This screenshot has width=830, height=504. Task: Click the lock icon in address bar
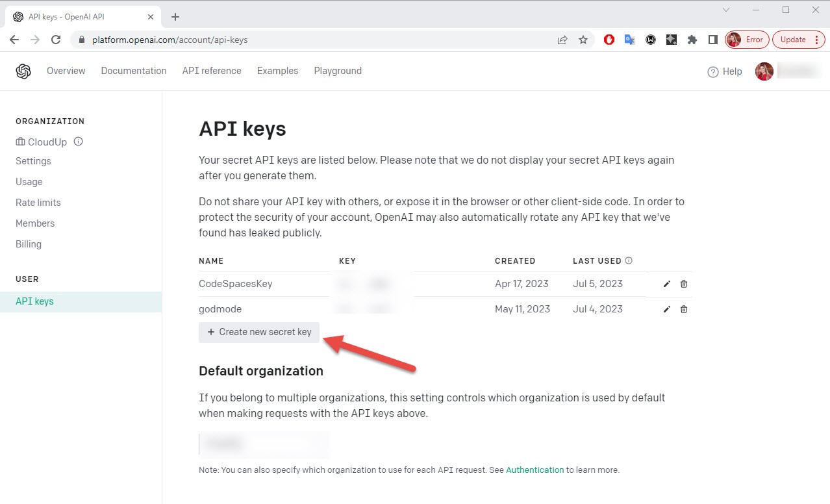click(x=82, y=40)
